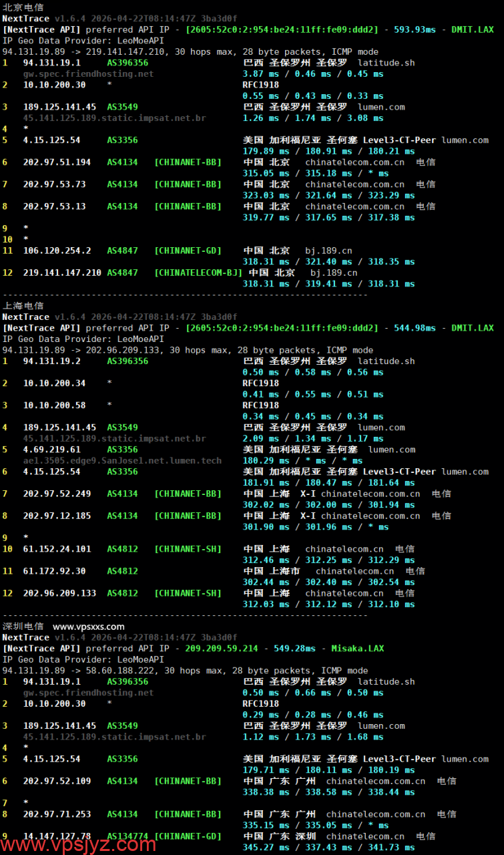Select hop IP 14.147.127.78
This screenshot has width=504, height=855.
57,836
